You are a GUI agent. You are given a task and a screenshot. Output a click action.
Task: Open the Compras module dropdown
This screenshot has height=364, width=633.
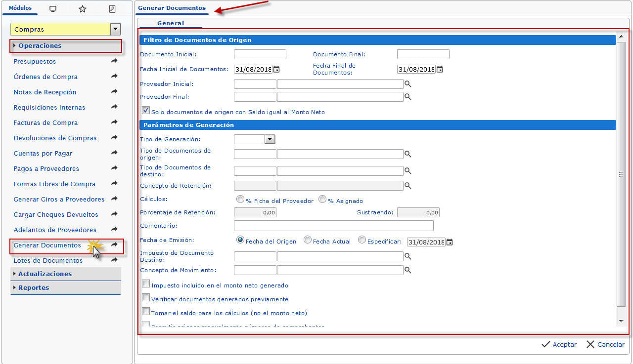pos(116,30)
